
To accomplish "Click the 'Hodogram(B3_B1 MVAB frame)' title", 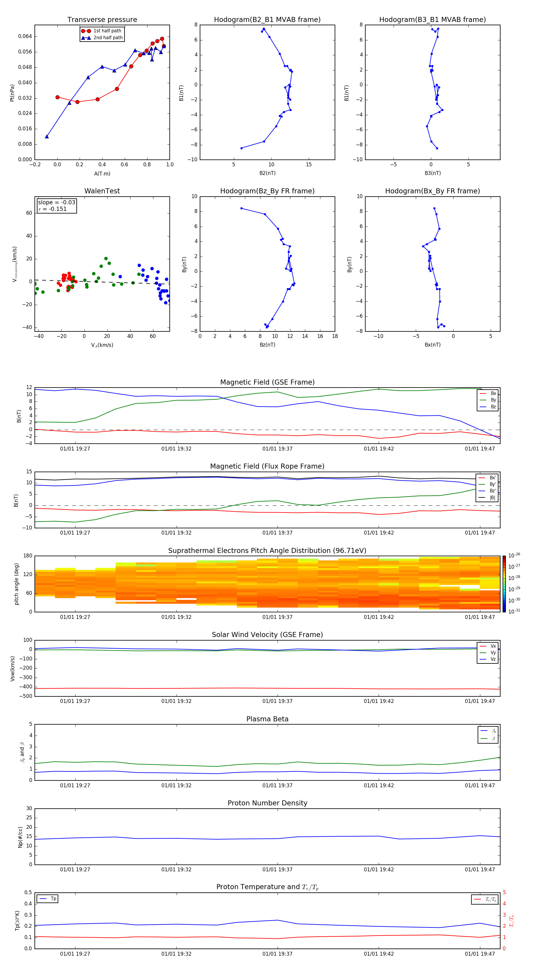I will click(x=432, y=19).
